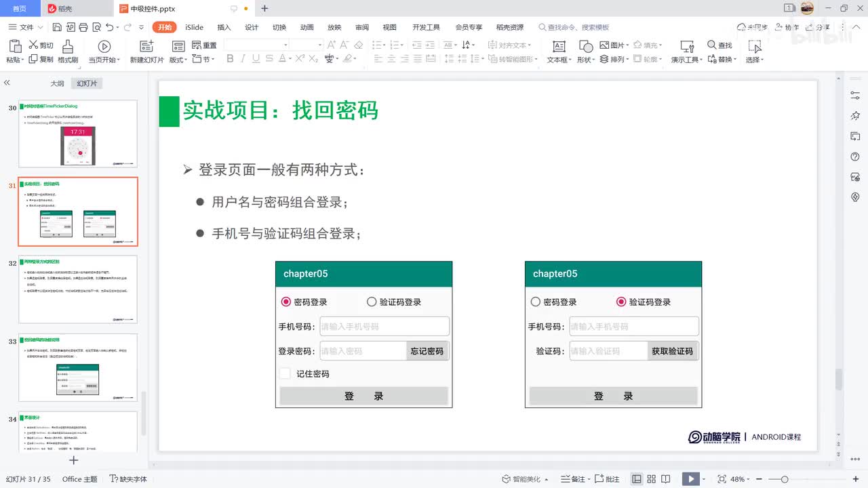Expand the quick access toolbar customize arrow

(141, 27)
